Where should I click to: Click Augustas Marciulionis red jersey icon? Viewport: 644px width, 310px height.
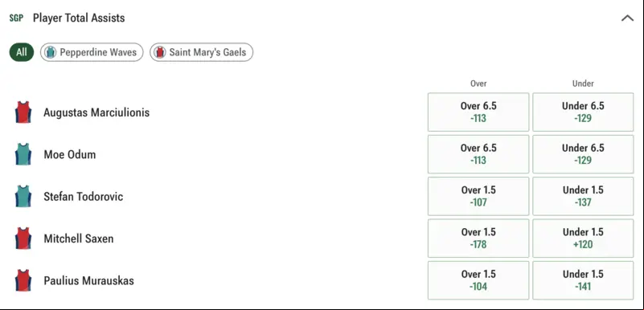click(23, 112)
